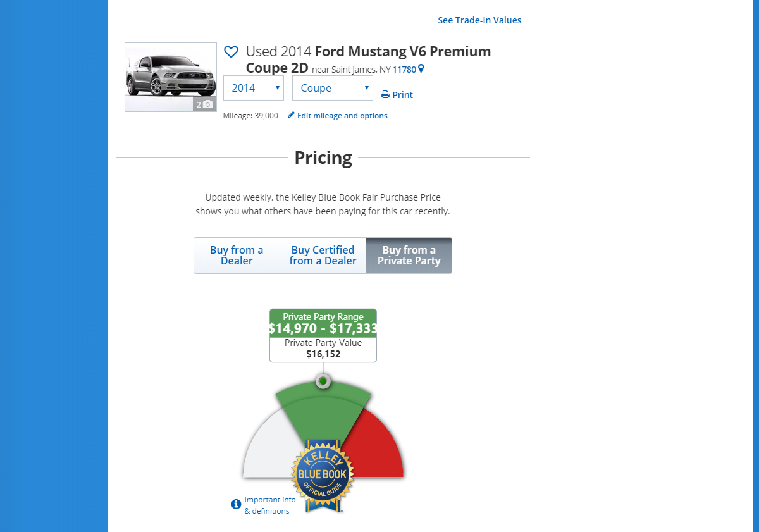Select Buy from a Dealer tab
This screenshot has height=532, width=759.
click(237, 256)
